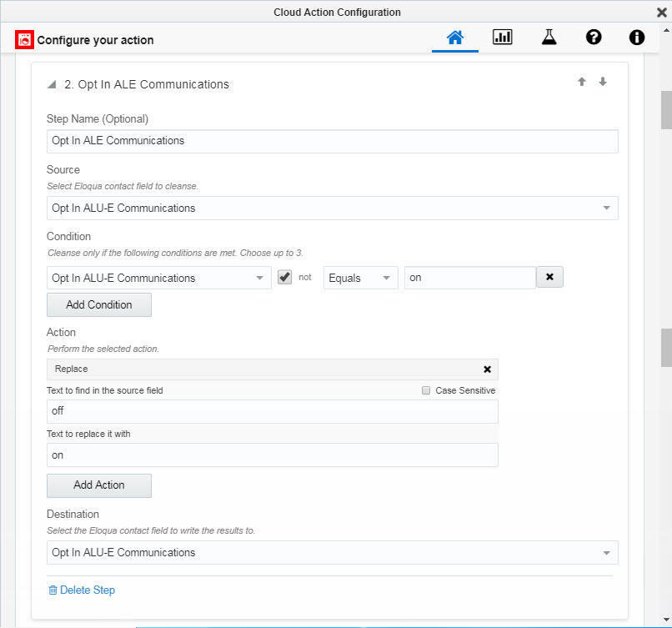Enable the Case Sensitive checkbox

pos(426,390)
